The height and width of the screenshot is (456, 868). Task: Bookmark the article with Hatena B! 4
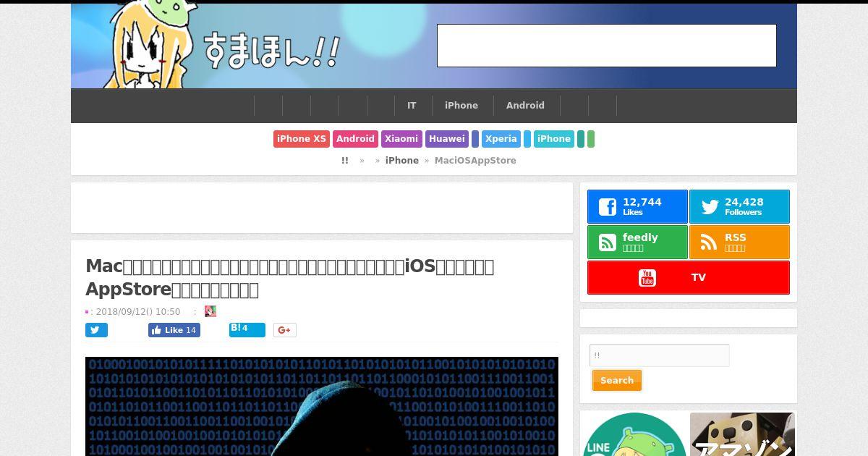pyautogui.click(x=247, y=329)
